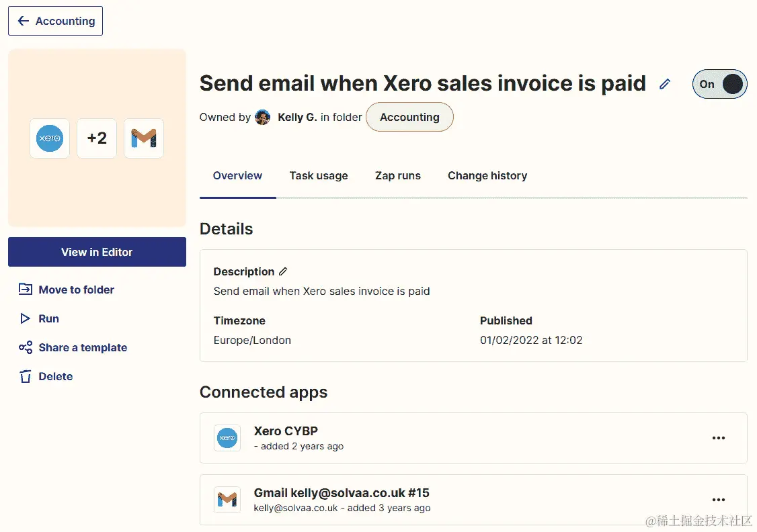757x532 pixels.
Task: Click the back arrow in Accounting button
Action: coord(23,21)
